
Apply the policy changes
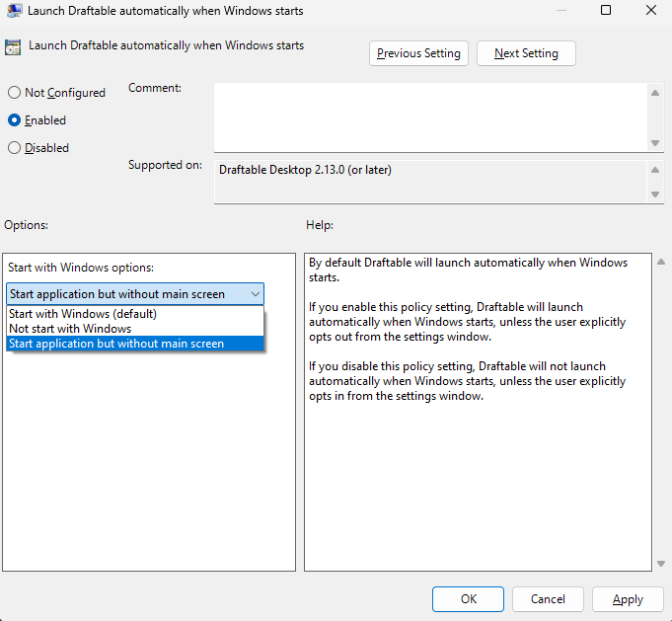[x=628, y=598]
